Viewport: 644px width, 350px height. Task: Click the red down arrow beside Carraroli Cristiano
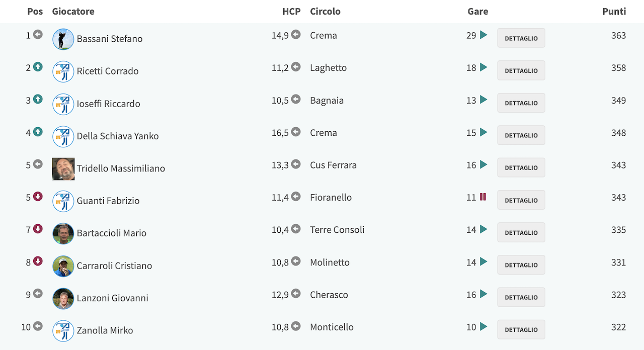point(38,261)
